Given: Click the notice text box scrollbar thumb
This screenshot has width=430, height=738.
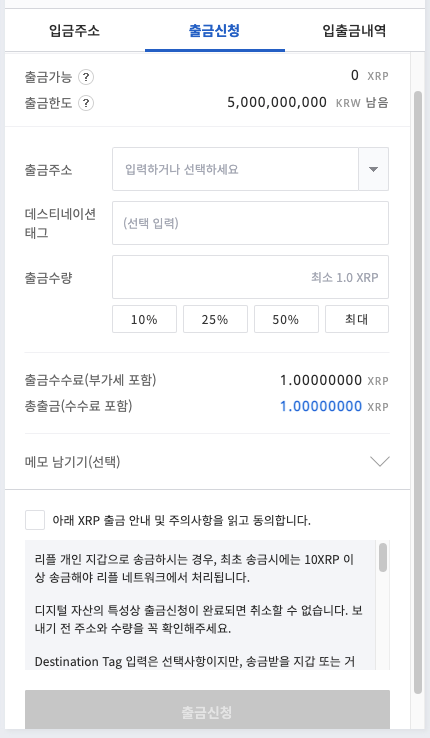Looking at the screenshot, I should 383,557.
